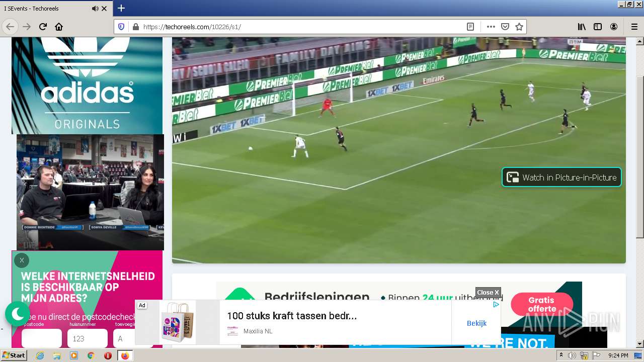Viewport: 644px width, 362px height.
Task: Open the network tray icon
Action: [584, 355]
